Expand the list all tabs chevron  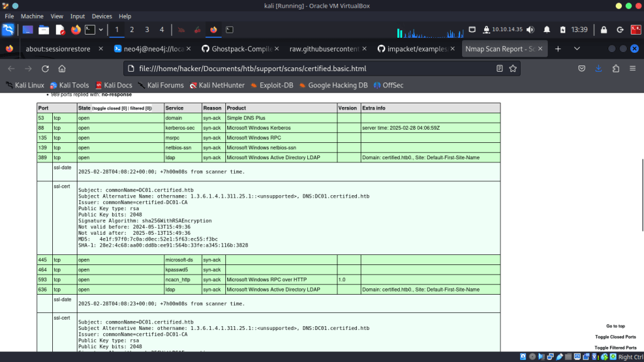click(577, 48)
